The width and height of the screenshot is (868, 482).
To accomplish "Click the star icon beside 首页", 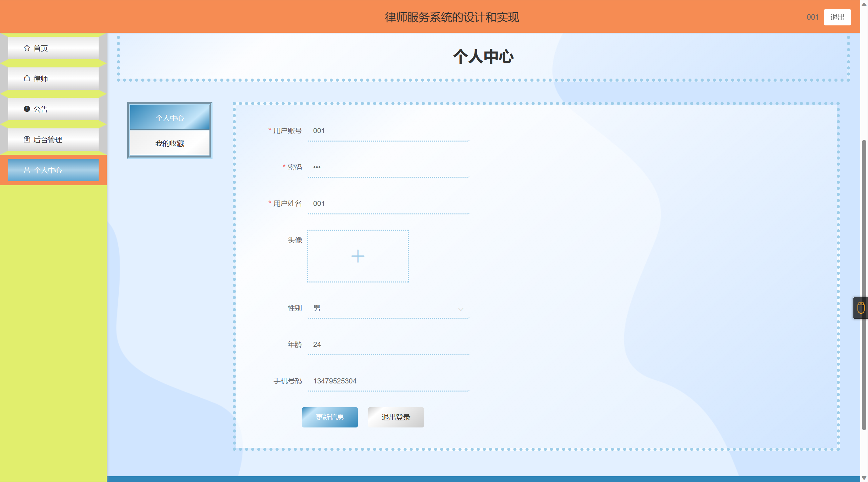I will click(x=27, y=48).
